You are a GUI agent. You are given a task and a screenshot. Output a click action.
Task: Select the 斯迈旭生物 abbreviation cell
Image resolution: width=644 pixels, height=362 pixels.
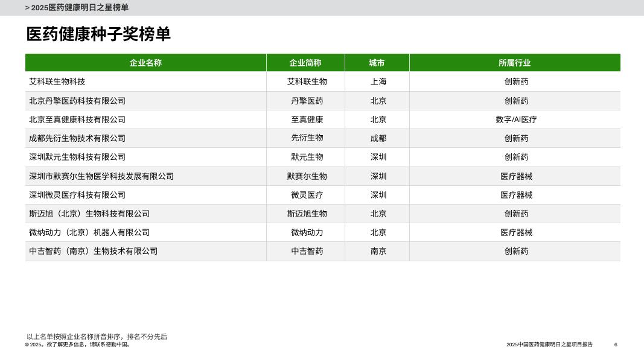click(x=305, y=213)
